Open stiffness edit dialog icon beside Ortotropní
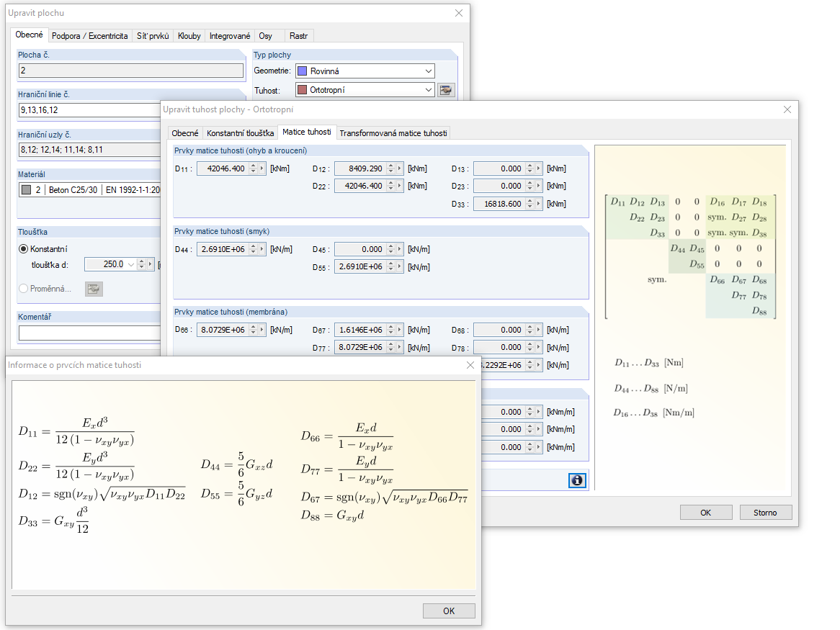Screen dimensions: 840x630 pyautogui.click(x=446, y=91)
